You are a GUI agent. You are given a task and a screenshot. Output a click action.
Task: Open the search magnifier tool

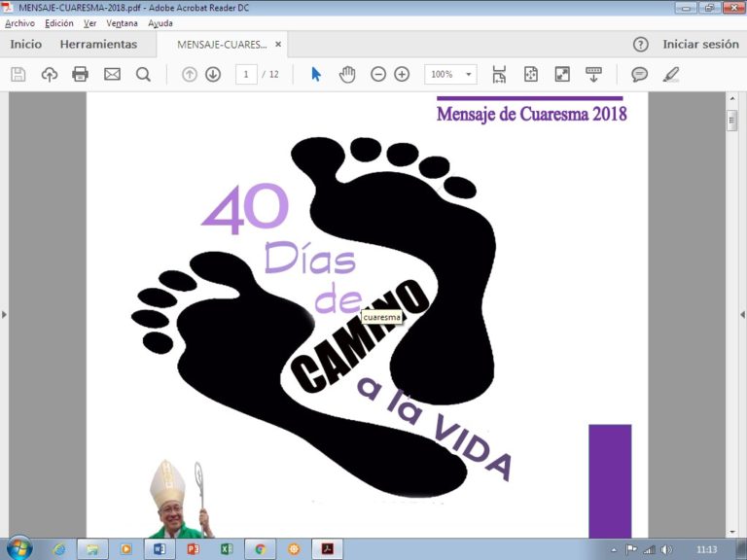(x=143, y=75)
